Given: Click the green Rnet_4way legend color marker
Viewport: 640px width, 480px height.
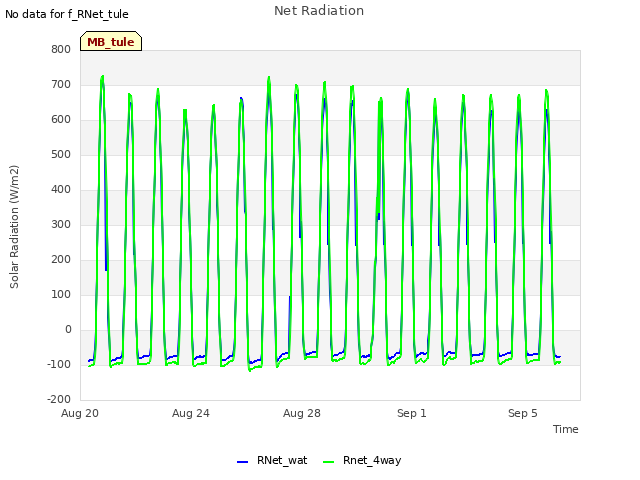Looking at the screenshot, I should click(328, 462).
